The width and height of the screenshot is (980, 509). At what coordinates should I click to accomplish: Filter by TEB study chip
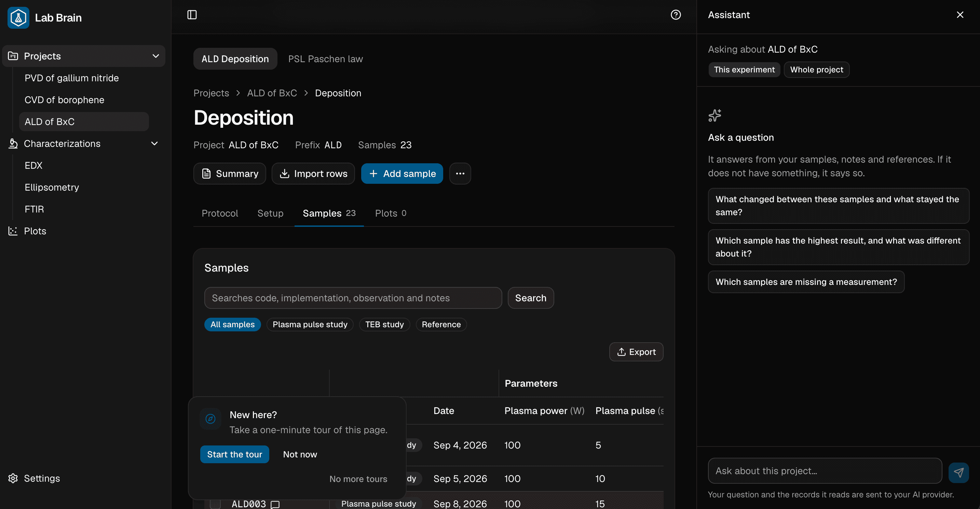click(x=384, y=325)
